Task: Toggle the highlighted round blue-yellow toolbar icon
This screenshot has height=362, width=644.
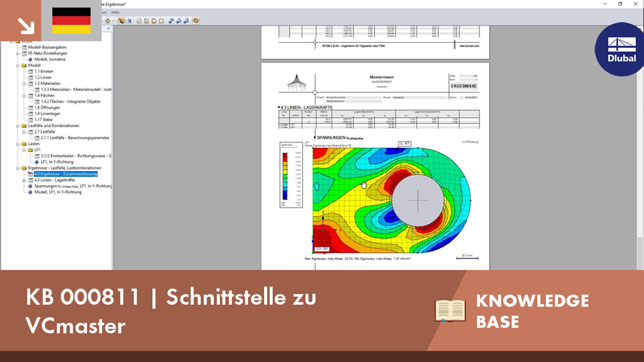Action: [196, 21]
